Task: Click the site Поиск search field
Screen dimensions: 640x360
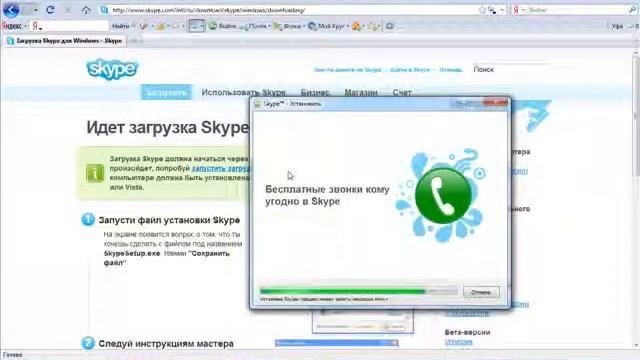Action: [x=510, y=69]
